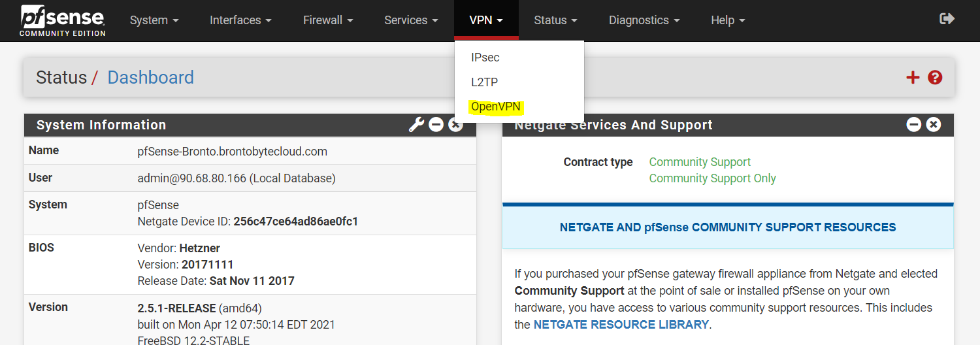Close the Netgate Services And Support widget
980x345 pixels.
pos(934,124)
